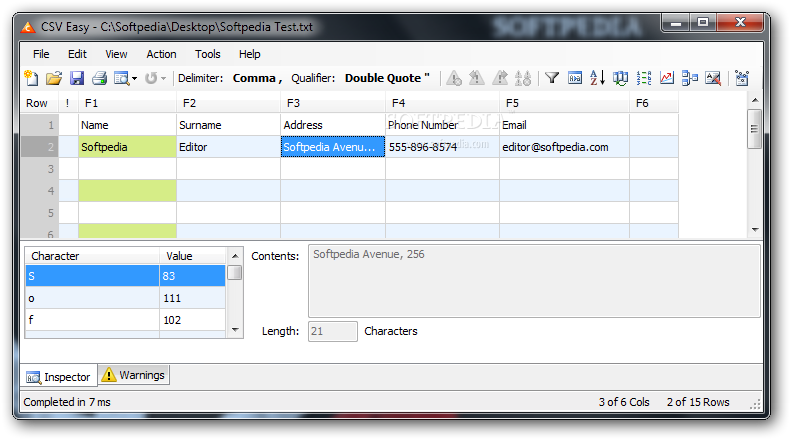The height and width of the screenshot is (440, 791).
Task: Click the grid scrollbar down arrow
Action: (755, 230)
